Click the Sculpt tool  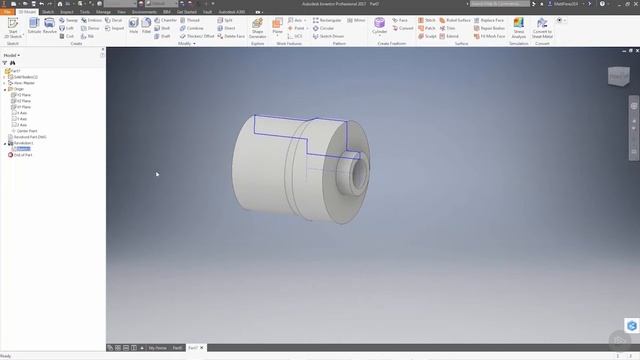[427, 36]
